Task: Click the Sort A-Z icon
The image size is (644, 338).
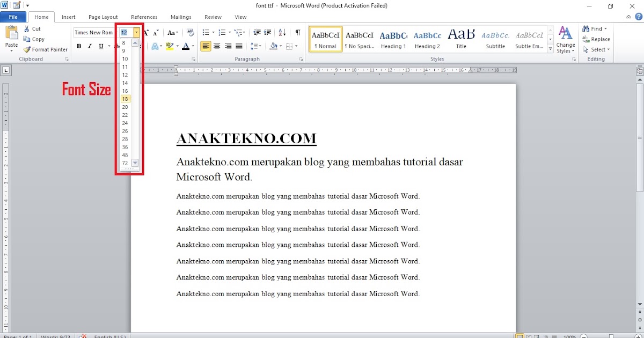Action: point(283,33)
